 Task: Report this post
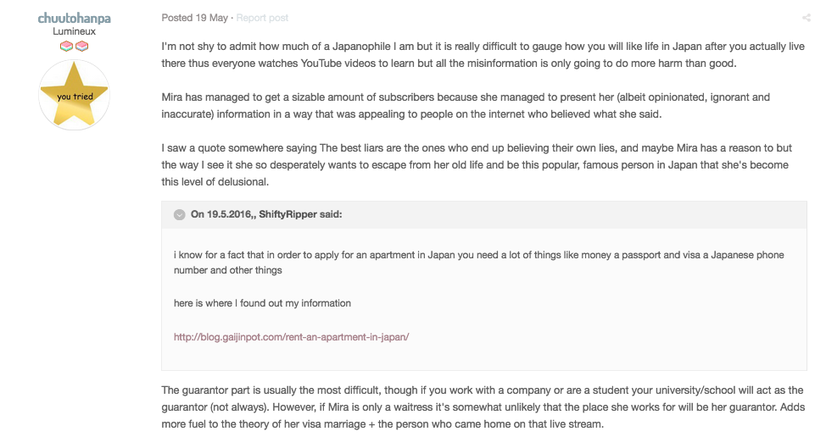[262, 18]
